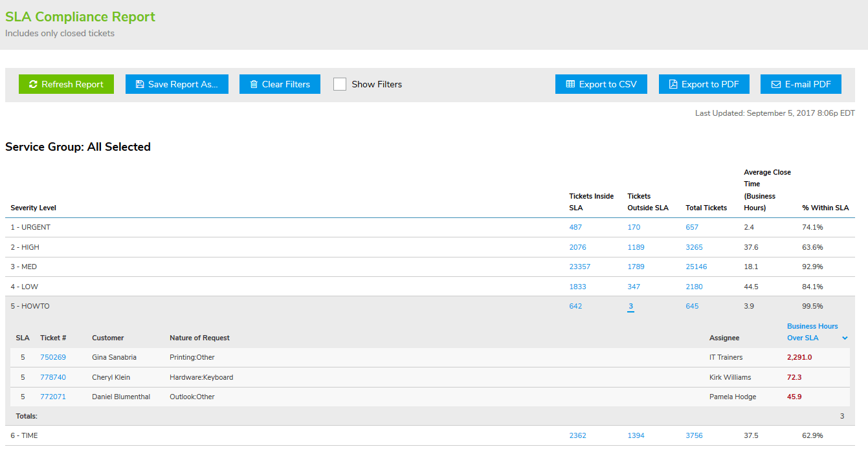Image resolution: width=868 pixels, height=449 pixels.
Task: Click the PDF file icon on Export to PDF
Action: point(673,84)
